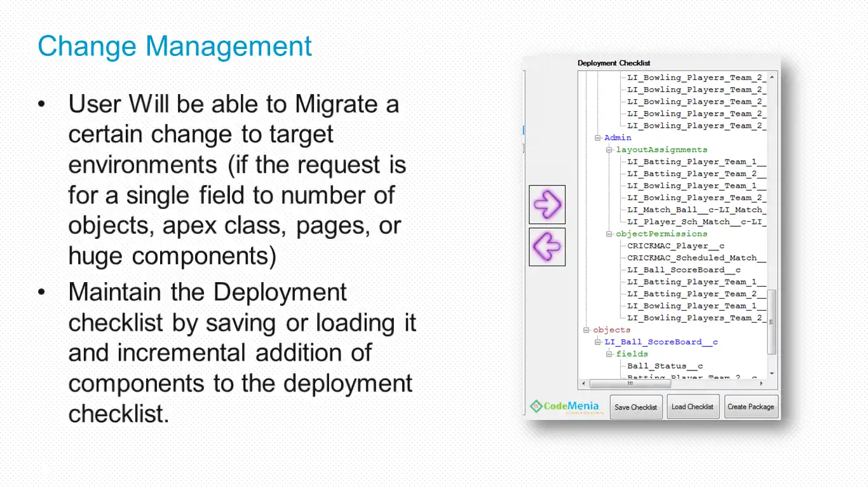
Task: Select the fields label in tree
Action: click(632, 354)
